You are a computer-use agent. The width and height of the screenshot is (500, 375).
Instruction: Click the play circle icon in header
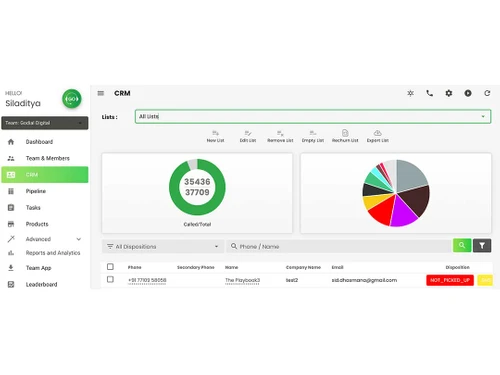pyautogui.click(x=468, y=93)
